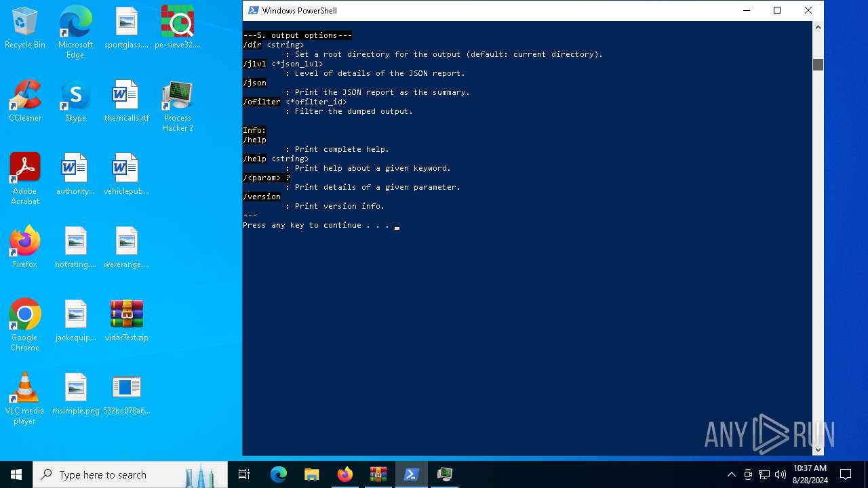Image resolution: width=868 pixels, height=488 pixels.
Task: Open File Explorer from taskbar
Action: tap(312, 474)
